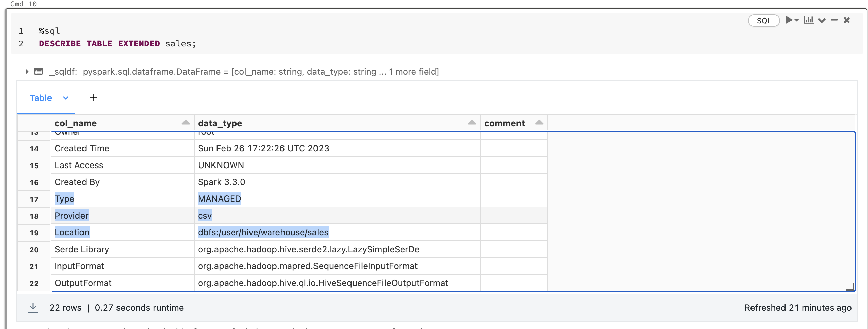Open cell options chevron in toolbar
The image size is (868, 329).
822,21
